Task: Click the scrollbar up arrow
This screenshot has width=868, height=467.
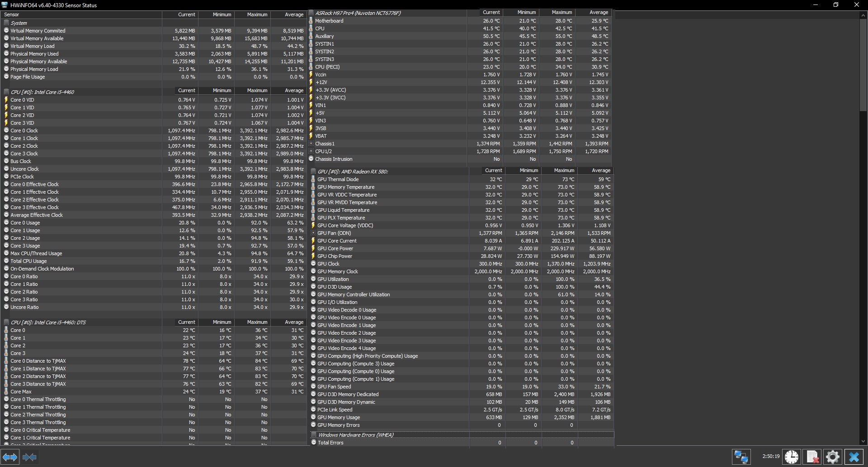Action: [863, 15]
